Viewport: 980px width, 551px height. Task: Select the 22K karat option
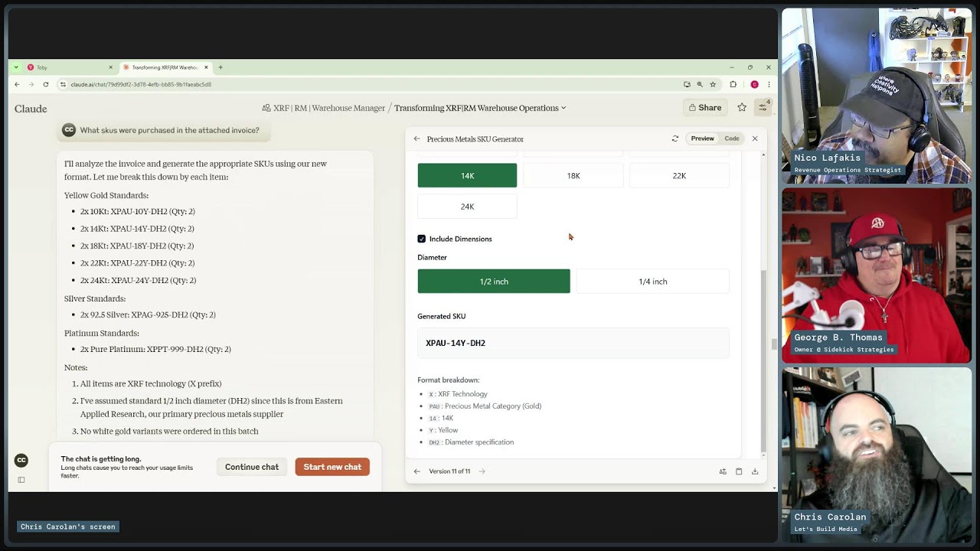(x=679, y=175)
